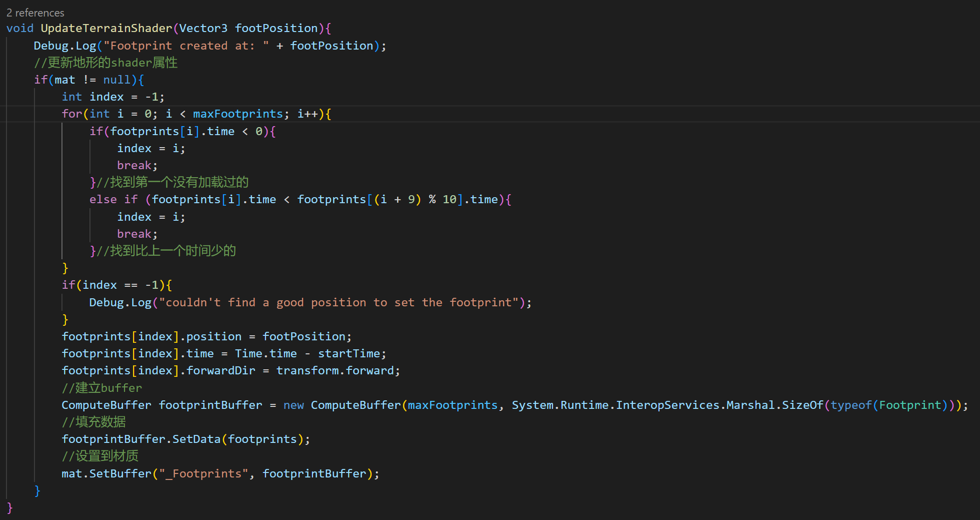Click the "(i + 9) % 10" expression

tap(415, 199)
